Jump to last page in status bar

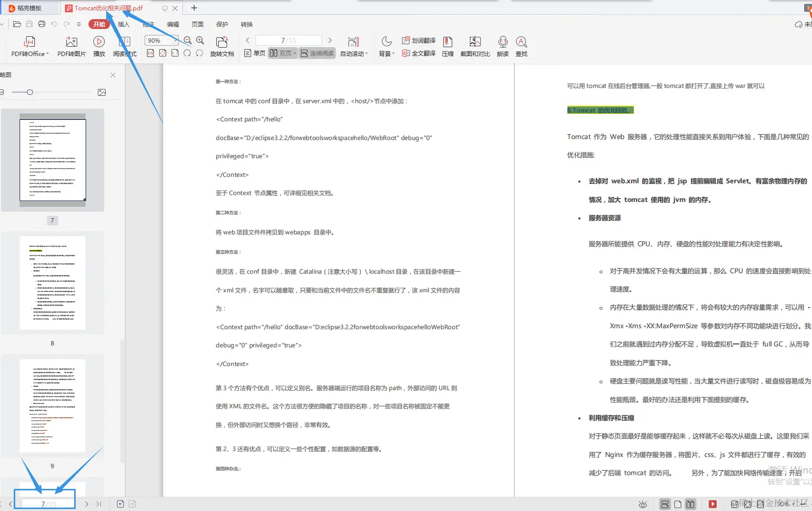click(x=99, y=504)
